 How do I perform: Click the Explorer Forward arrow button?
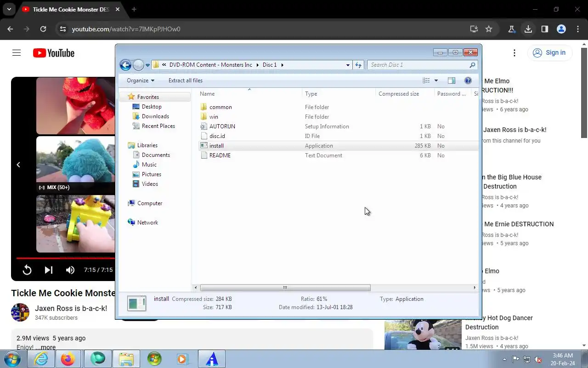pos(138,65)
